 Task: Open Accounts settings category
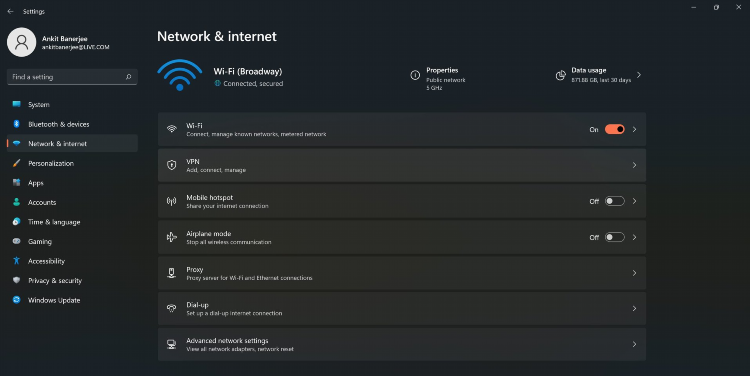coord(72,202)
